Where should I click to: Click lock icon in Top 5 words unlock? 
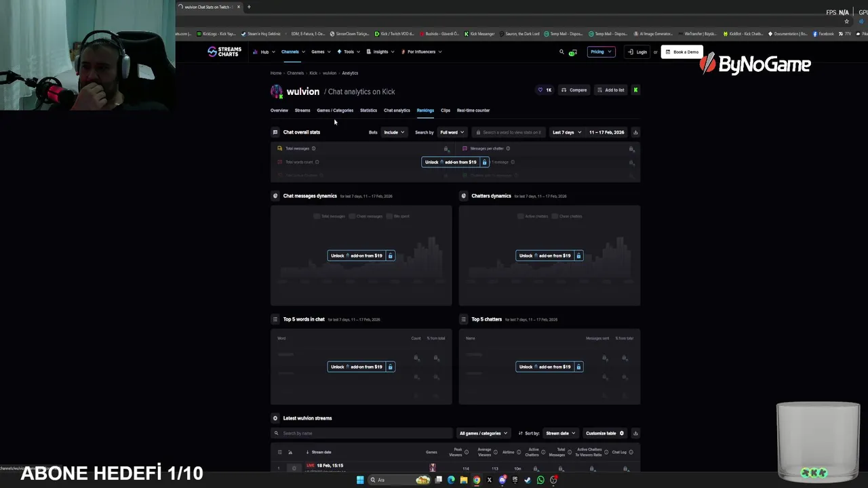(390, 367)
